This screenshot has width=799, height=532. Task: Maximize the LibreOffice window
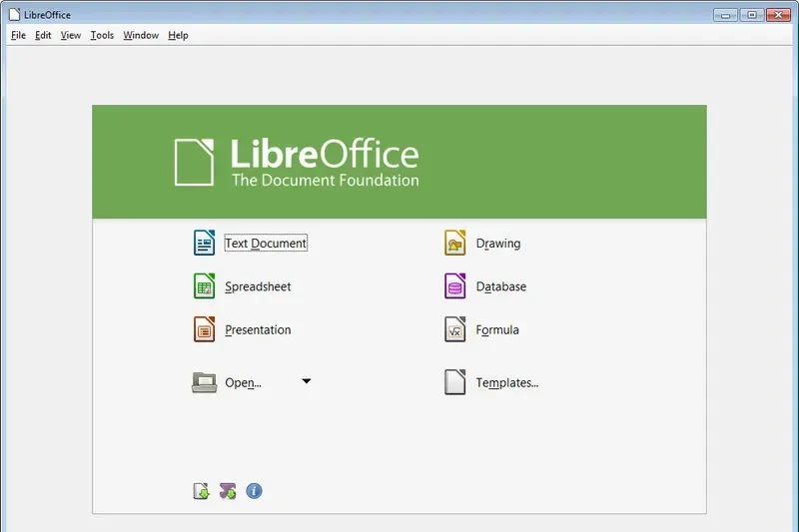(752, 15)
